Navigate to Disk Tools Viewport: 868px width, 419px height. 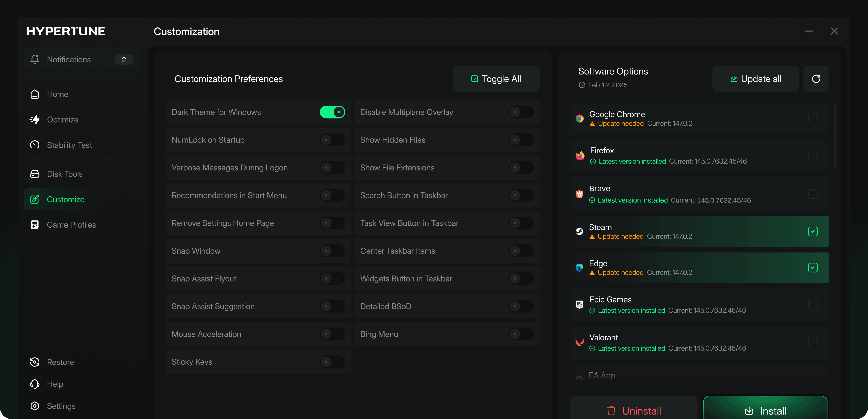pos(82,174)
